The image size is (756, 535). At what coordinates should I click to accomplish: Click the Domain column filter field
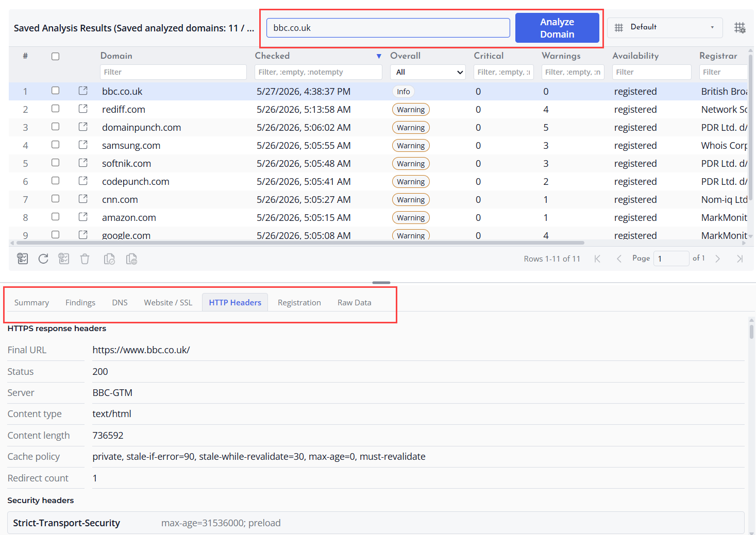[173, 72]
